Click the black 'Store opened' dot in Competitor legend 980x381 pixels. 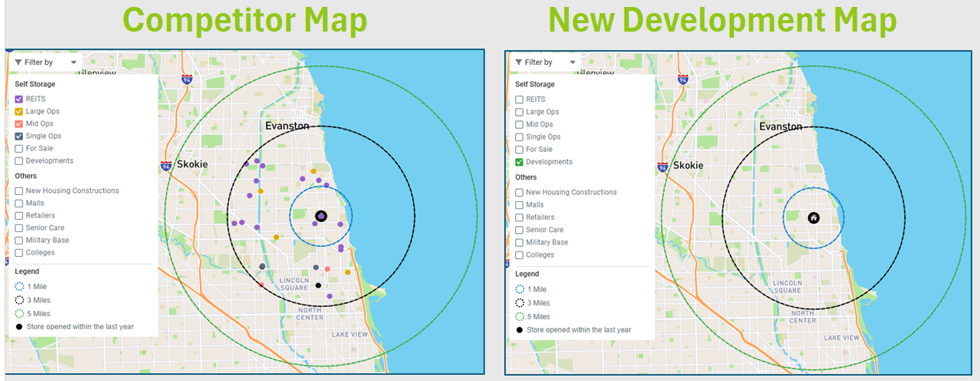(x=19, y=327)
